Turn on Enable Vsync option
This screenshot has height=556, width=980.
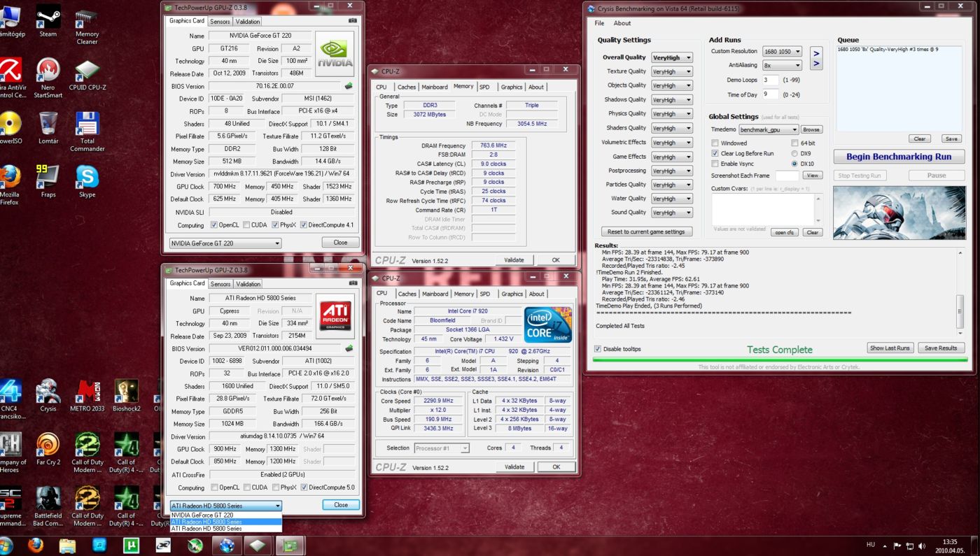[x=715, y=164]
